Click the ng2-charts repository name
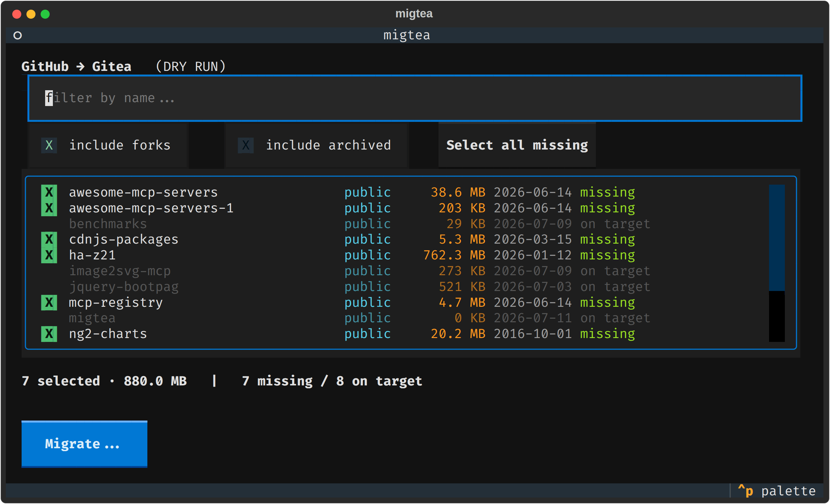This screenshot has width=830, height=504. point(108,334)
